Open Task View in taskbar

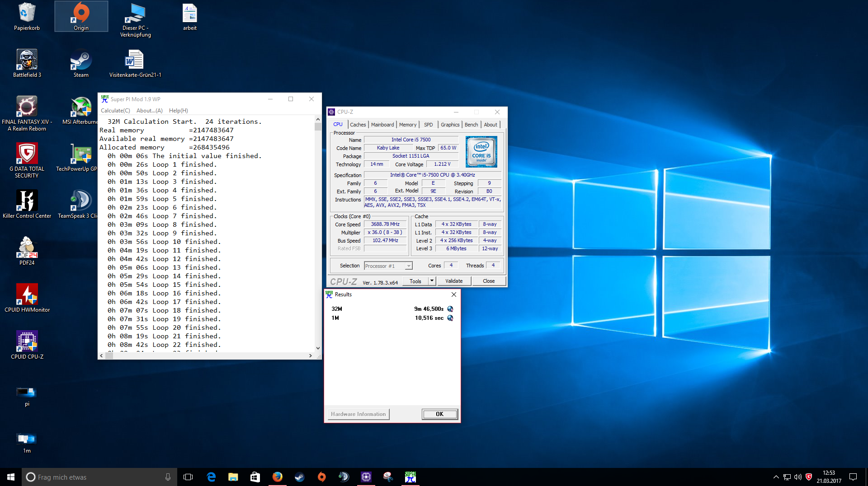click(188, 477)
